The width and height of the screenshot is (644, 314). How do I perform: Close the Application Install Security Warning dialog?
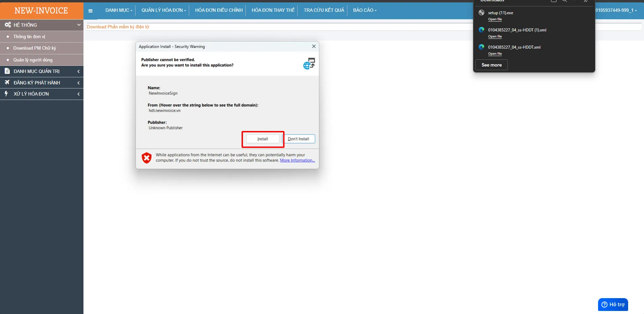coord(314,46)
